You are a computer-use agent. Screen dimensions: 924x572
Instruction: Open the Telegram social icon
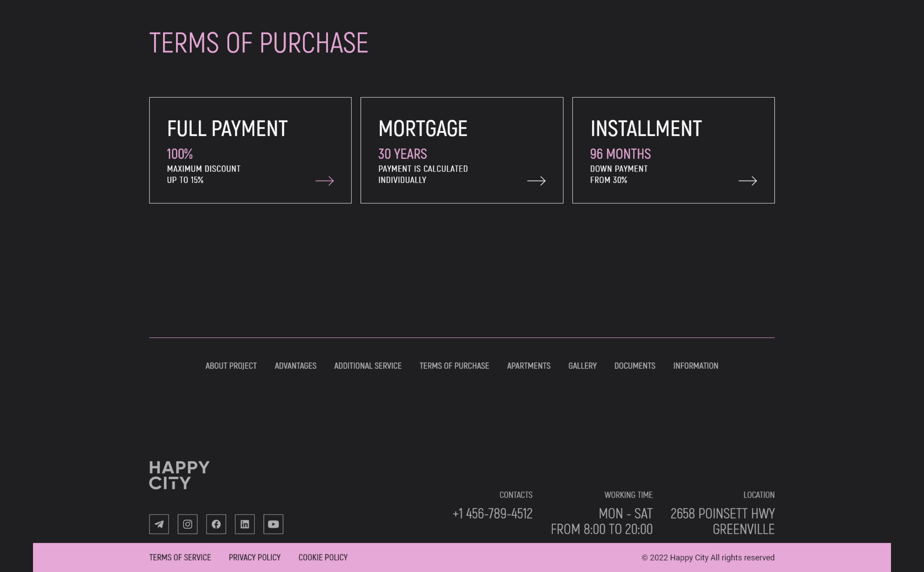[159, 524]
